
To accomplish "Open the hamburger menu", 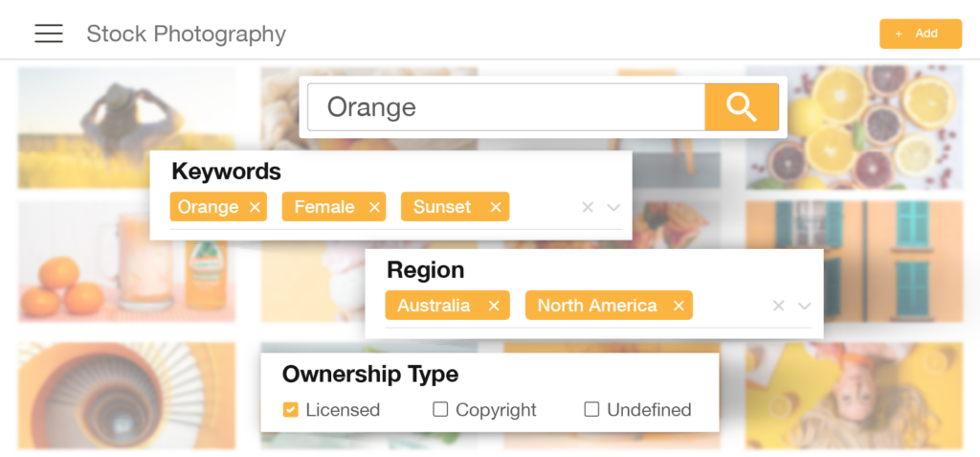I will pyautogui.click(x=49, y=34).
